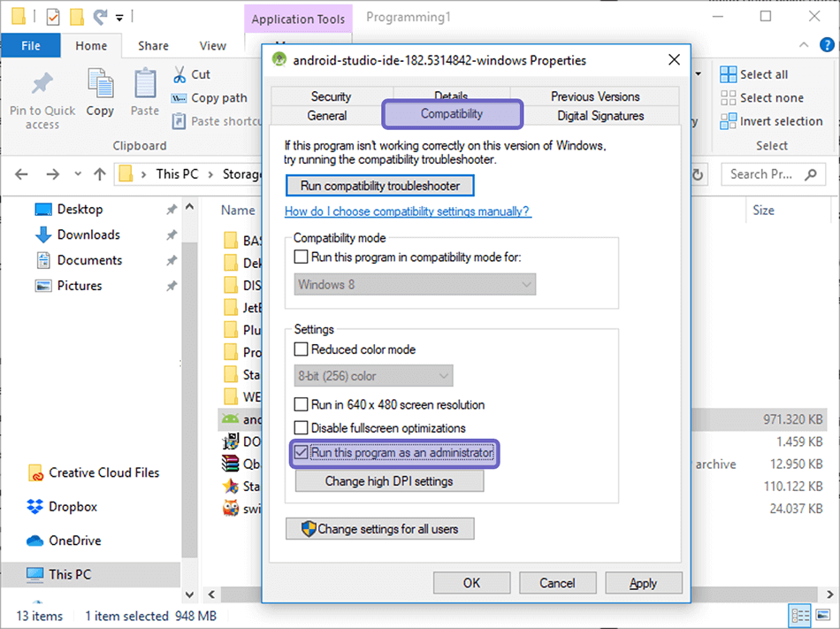This screenshot has width=840, height=629.
Task: Click the Name column header
Action: (238, 210)
